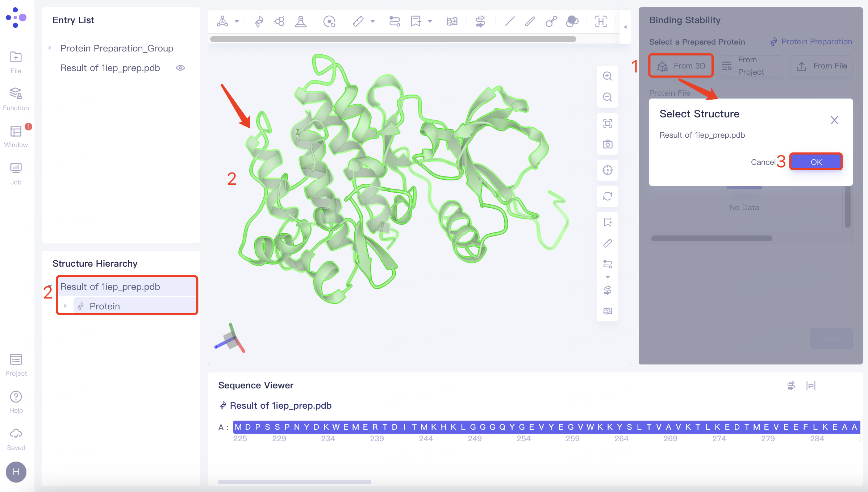Toggle visibility of Result of 1iep_prep.pdb entry
This screenshot has height=492, width=868.
click(x=181, y=68)
